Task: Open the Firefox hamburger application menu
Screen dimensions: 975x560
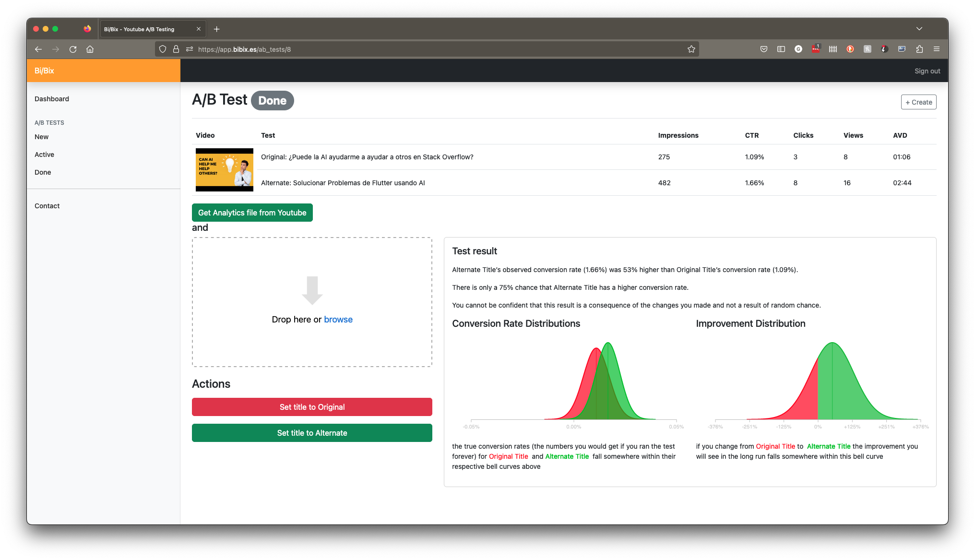Action: (x=937, y=49)
